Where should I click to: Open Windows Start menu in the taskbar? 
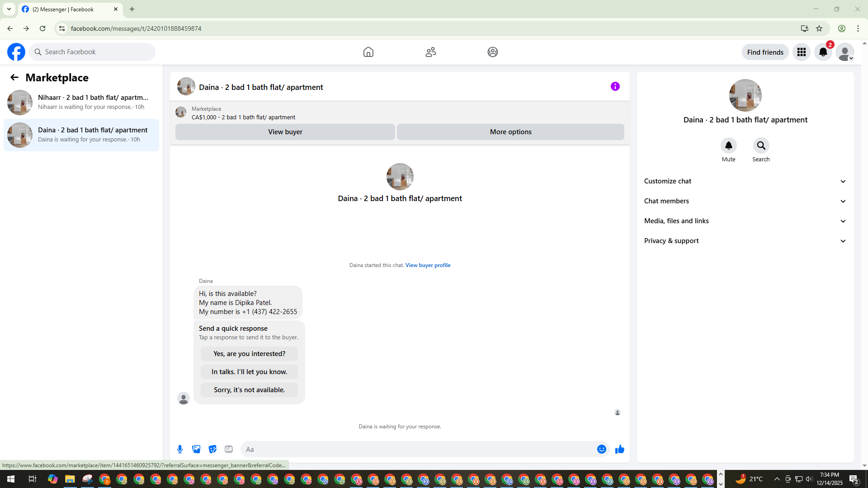coord(11,479)
